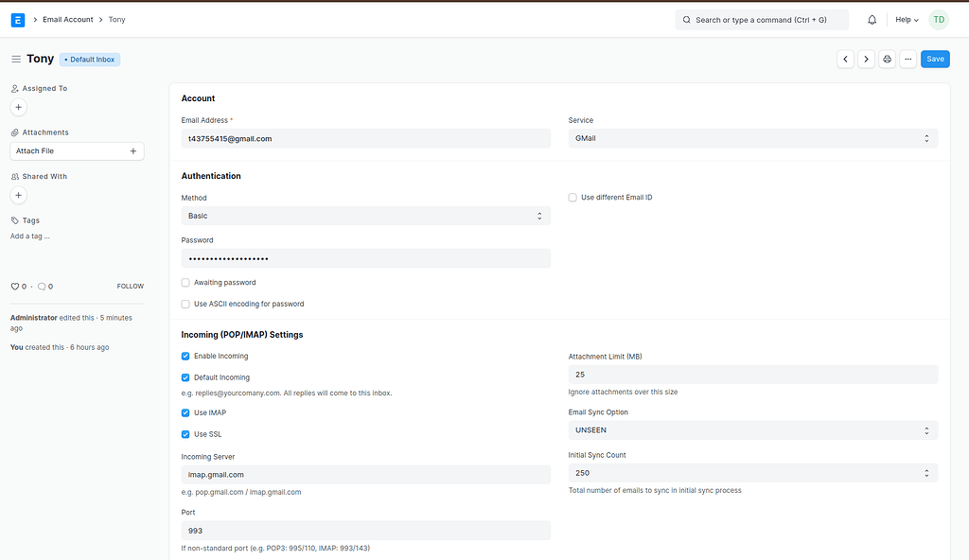Click the Frappe logo icon in the navbar
The width and height of the screenshot is (969, 560).
click(x=15, y=19)
